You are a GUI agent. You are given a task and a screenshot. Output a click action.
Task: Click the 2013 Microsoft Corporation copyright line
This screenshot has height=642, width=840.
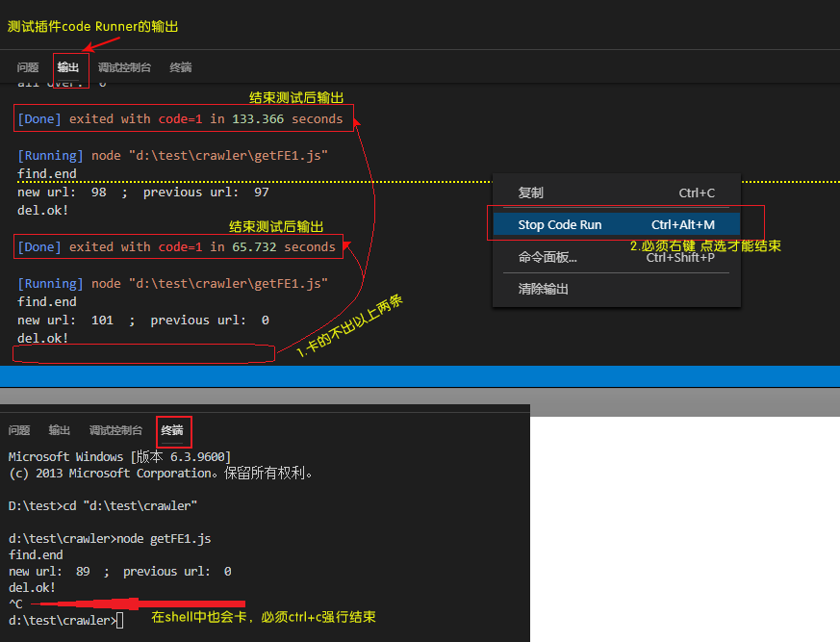[160, 474]
